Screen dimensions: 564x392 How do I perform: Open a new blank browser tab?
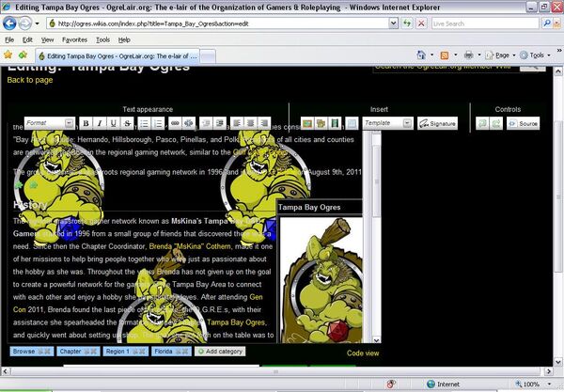[208, 56]
